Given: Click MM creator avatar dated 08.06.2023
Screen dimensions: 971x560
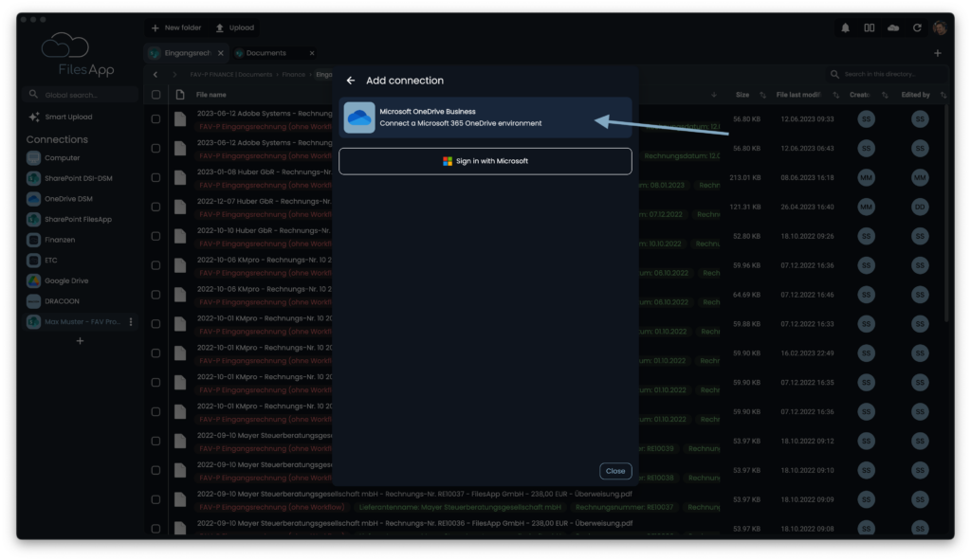Looking at the screenshot, I should [x=867, y=177].
